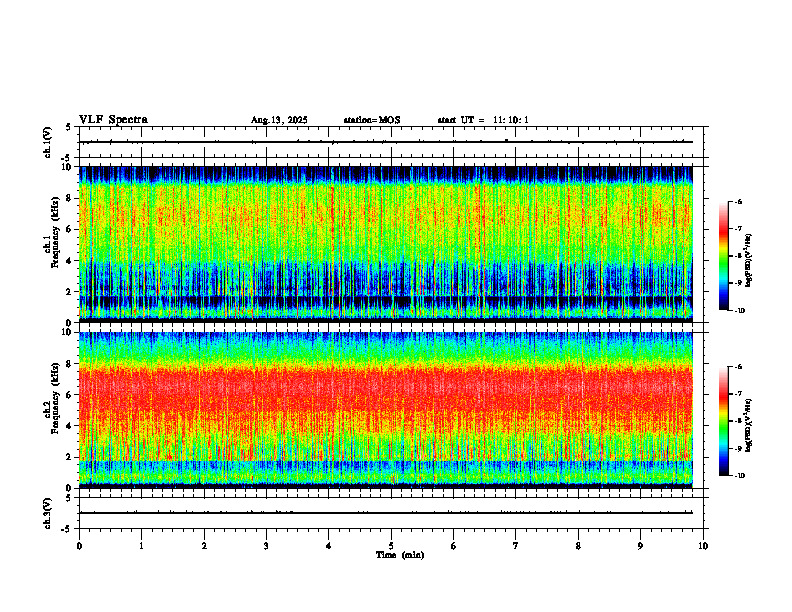Image resolution: width=792 pixels, height=612 pixels.
Task: Click the ch.2 color scale bar
Action: 724,421
